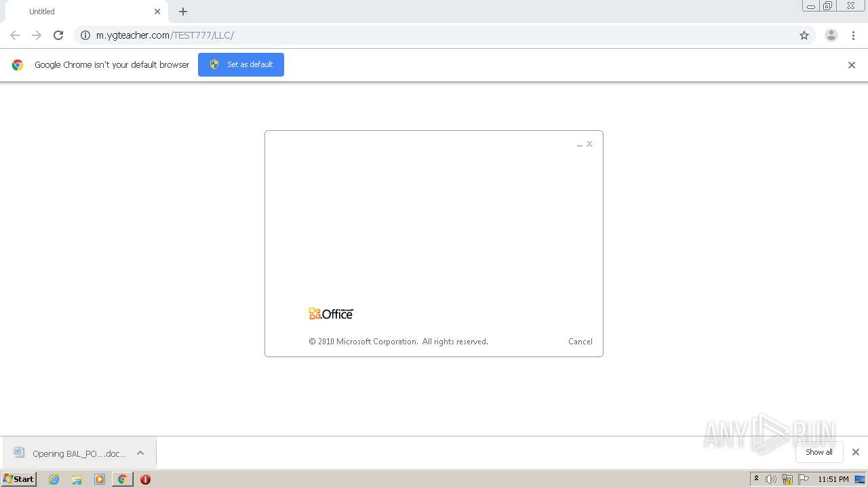Open a new tab with the plus button
The image size is (868, 488).
coord(183,12)
